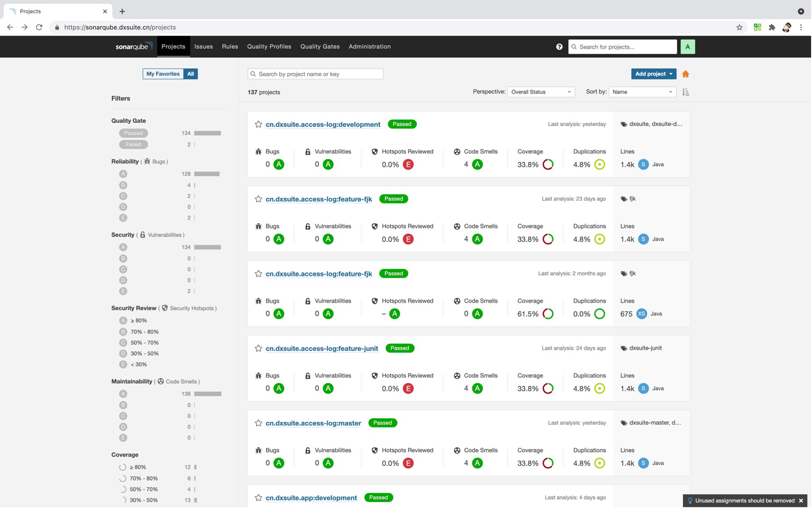Open Administration navigation tab
Screen dimensions: 812x508
click(x=370, y=47)
